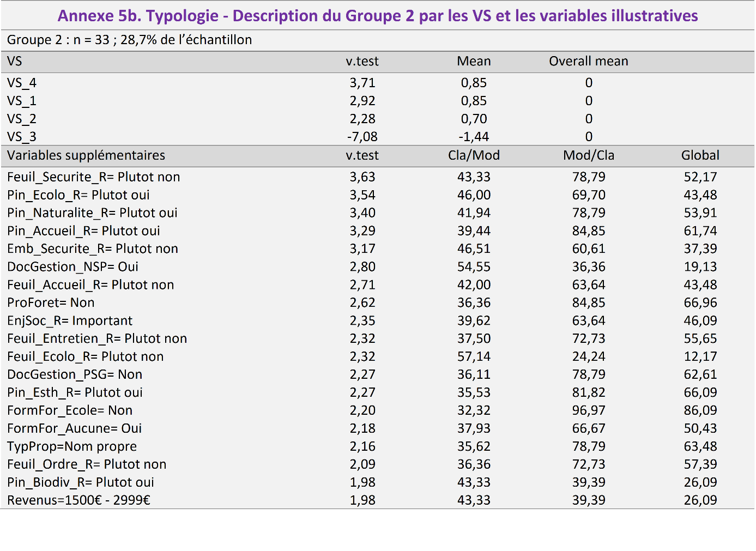Select the 'VS_2' row label
The image size is (756, 551).
coord(22,119)
